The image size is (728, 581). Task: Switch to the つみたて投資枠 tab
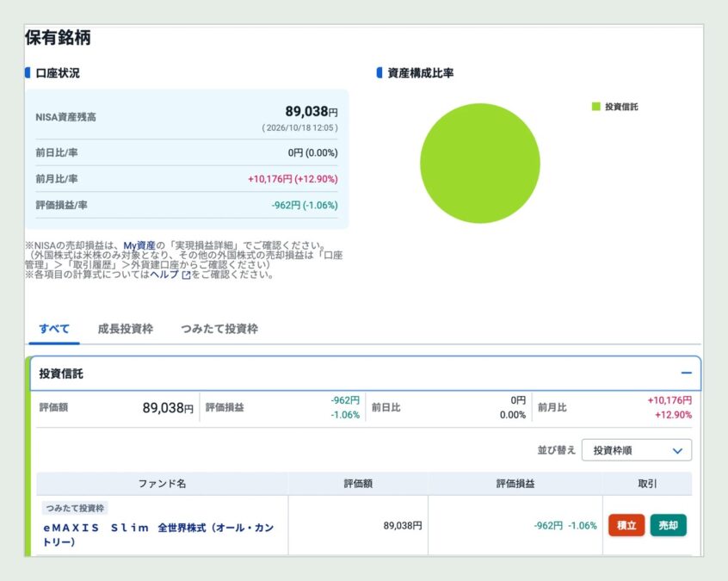[x=219, y=329]
